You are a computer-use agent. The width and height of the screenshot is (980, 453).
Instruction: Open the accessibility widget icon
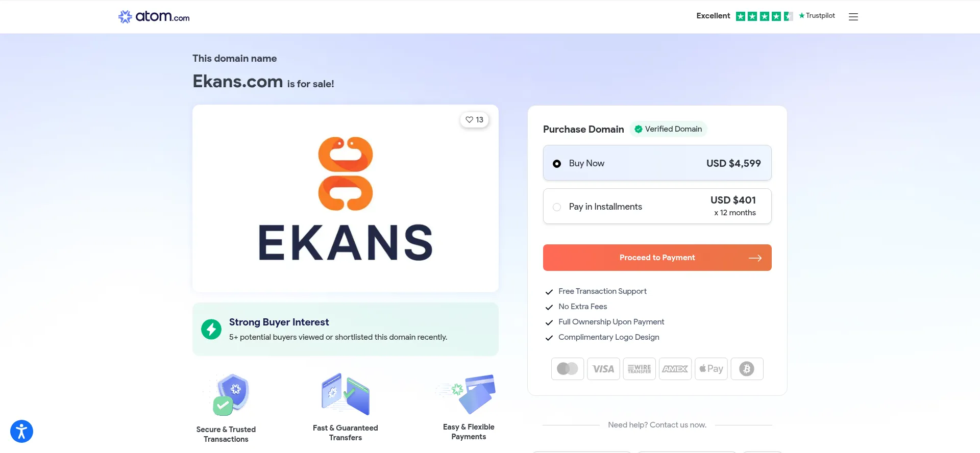click(21, 431)
